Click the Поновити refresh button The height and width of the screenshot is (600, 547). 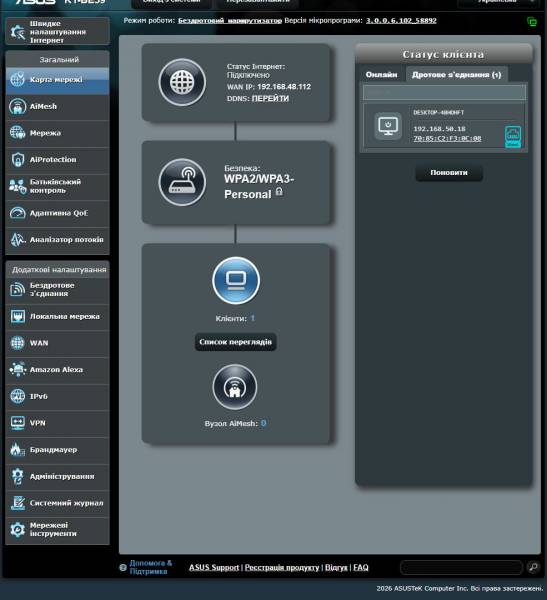click(449, 173)
